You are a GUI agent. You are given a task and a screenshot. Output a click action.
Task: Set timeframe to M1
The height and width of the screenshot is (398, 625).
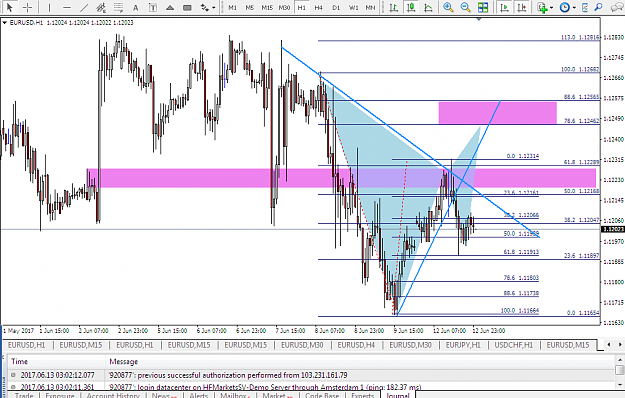point(233,7)
